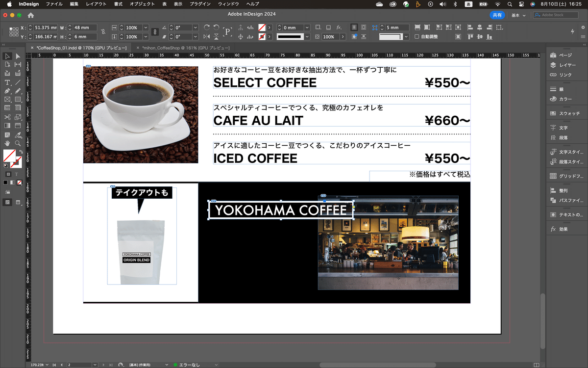Image resolution: width=588 pixels, height=368 pixels.
Task: Expand the fill color options arrow
Action: coord(269,27)
